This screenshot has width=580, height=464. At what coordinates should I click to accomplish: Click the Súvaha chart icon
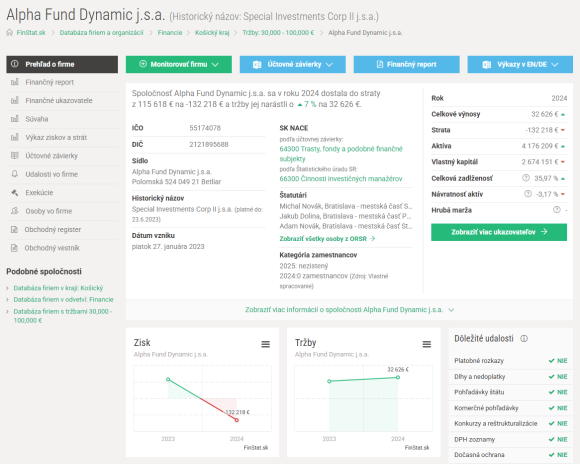14,119
